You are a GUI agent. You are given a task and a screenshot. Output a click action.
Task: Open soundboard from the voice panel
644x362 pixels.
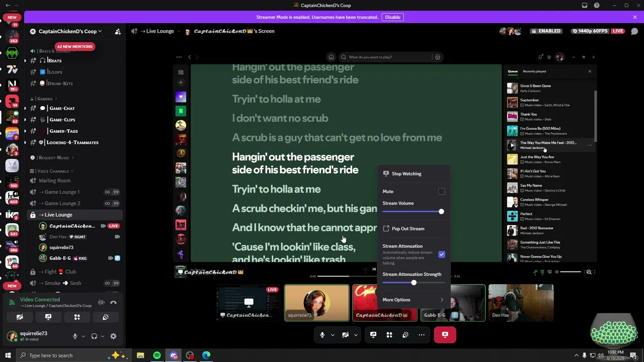click(x=106, y=317)
